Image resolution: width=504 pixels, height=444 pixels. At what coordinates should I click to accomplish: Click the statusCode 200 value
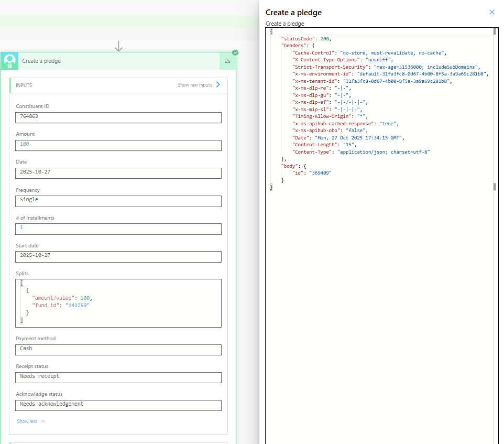coord(325,39)
